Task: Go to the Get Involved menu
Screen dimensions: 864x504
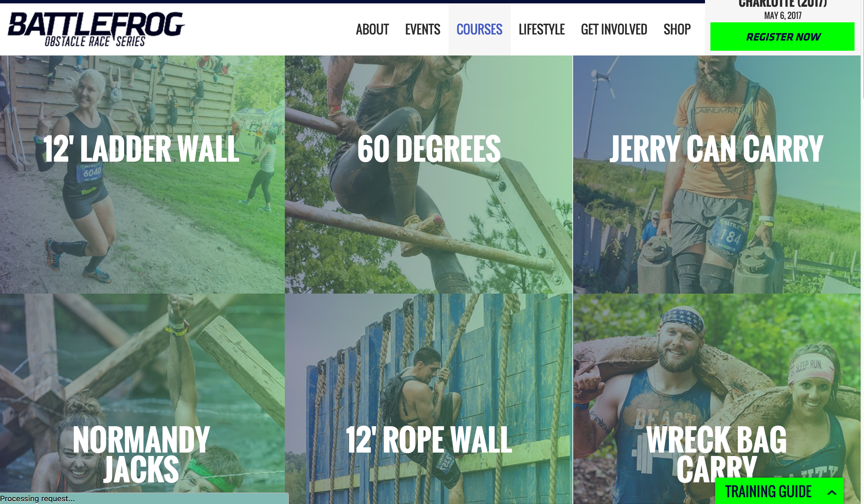Action: point(614,29)
